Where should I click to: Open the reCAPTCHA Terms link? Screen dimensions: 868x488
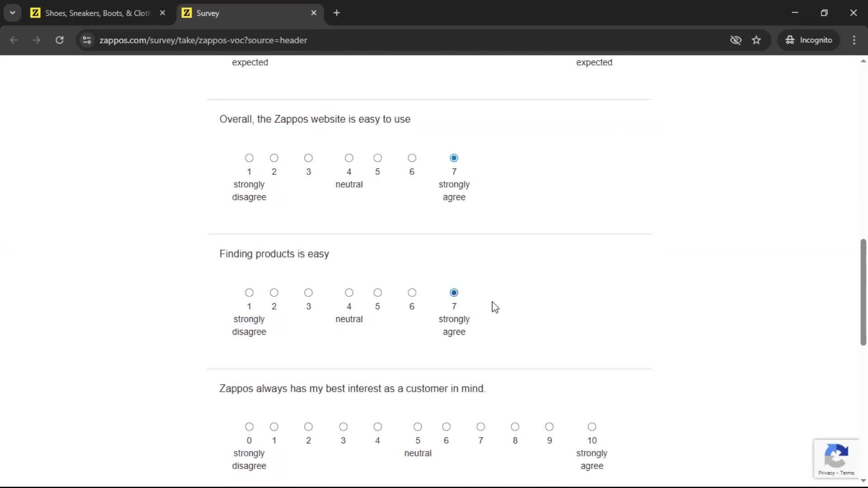[x=847, y=473]
